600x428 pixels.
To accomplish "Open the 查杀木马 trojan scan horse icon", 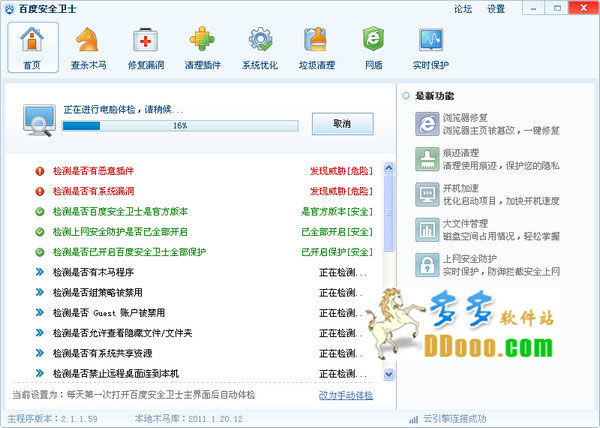I will click(x=87, y=39).
